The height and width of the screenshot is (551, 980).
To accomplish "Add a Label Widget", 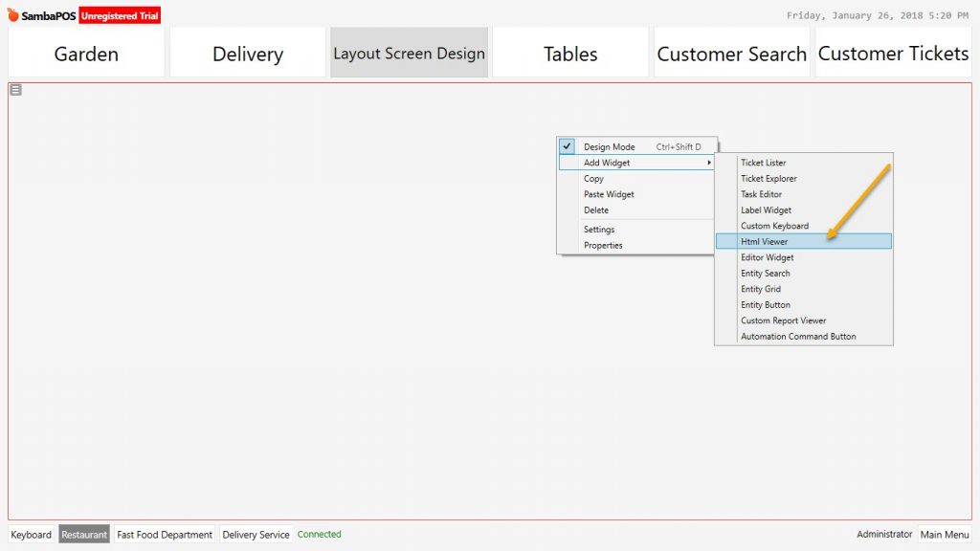I will [x=804, y=209].
